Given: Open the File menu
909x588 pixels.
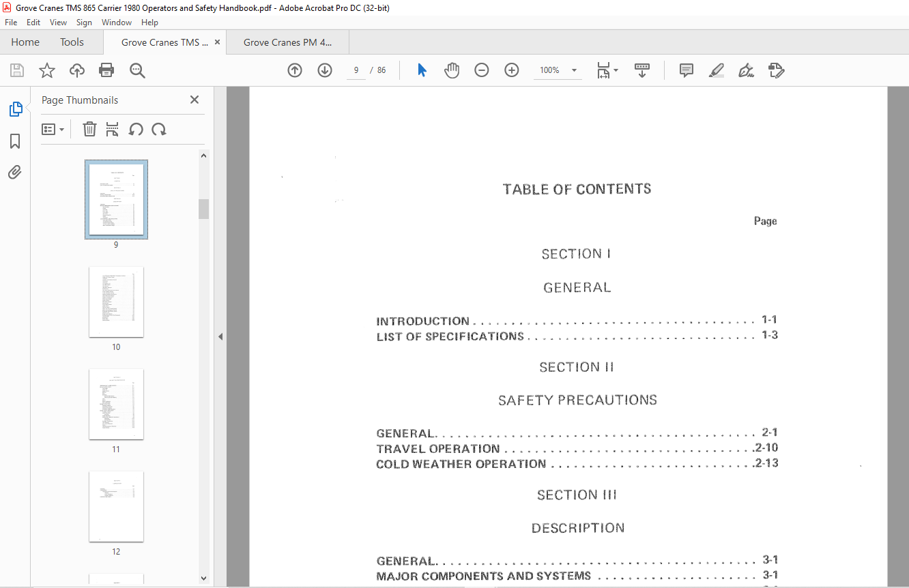Looking at the screenshot, I should pos(10,23).
